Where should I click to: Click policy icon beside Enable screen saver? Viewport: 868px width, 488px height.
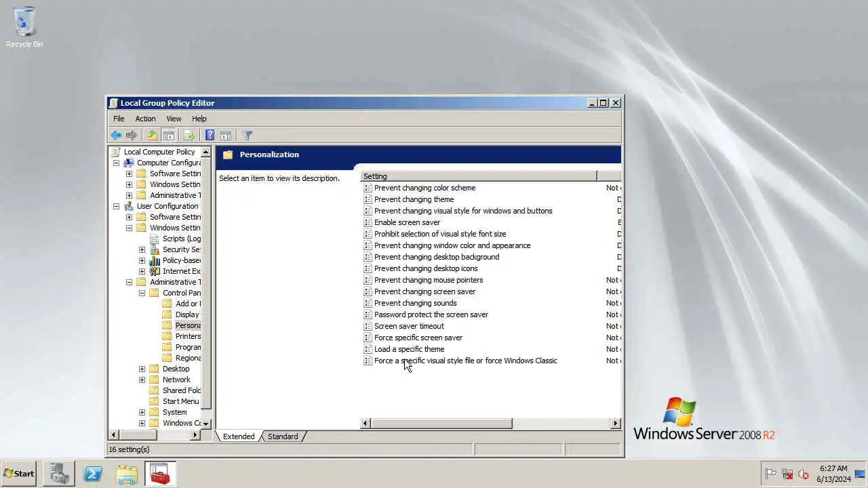[368, 222]
